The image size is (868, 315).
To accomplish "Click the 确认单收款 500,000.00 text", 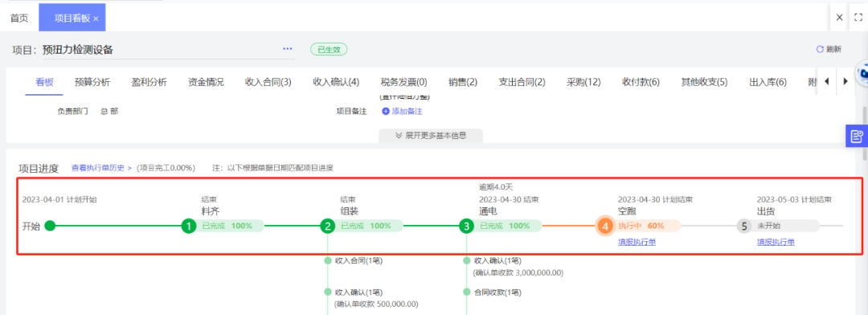I will (377, 305).
